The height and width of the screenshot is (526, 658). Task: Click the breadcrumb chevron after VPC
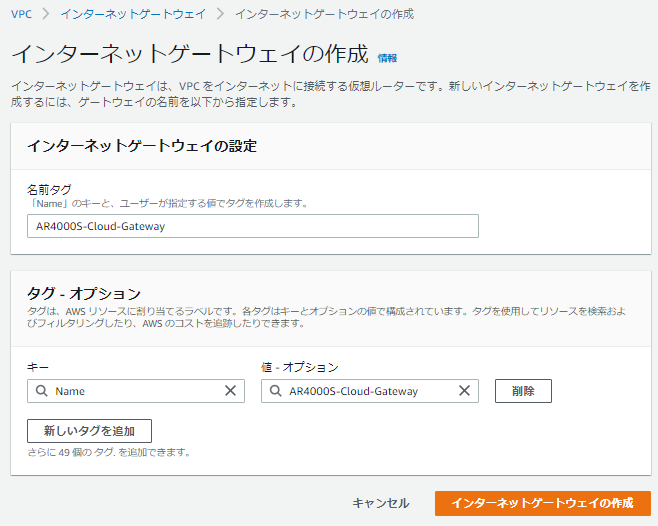[46, 15]
